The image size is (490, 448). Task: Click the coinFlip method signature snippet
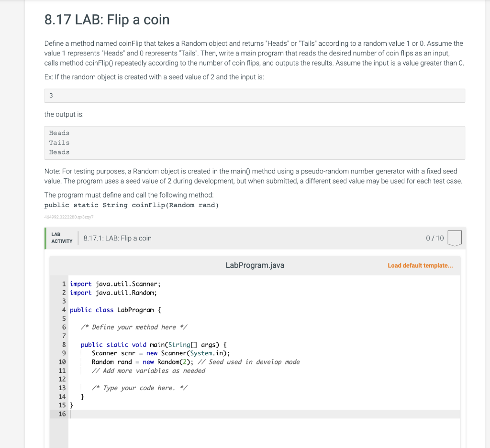click(x=132, y=205)
